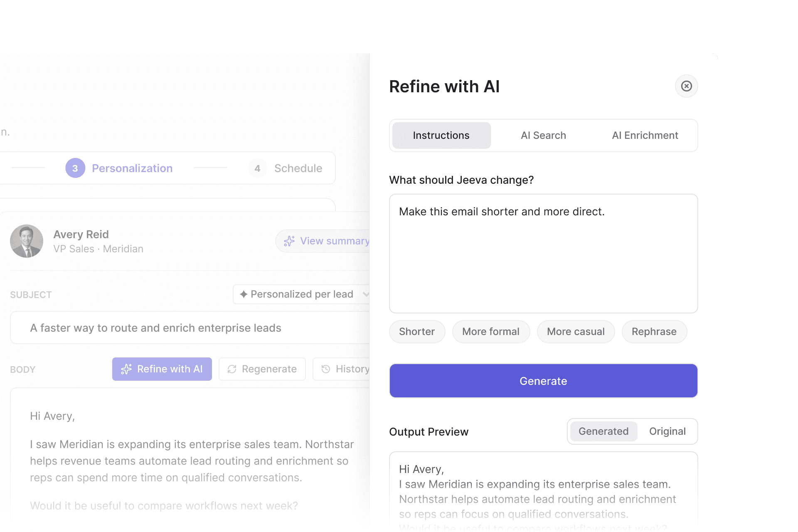
Task: Click the email body starting Hi Avery
Action: point(190,460)
